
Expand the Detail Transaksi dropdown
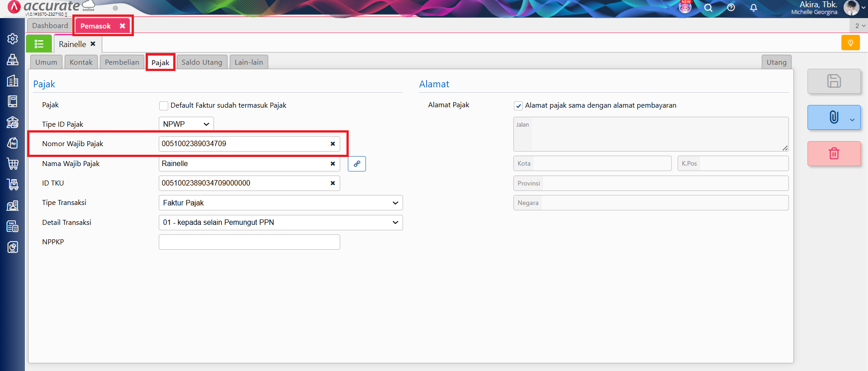280,223
